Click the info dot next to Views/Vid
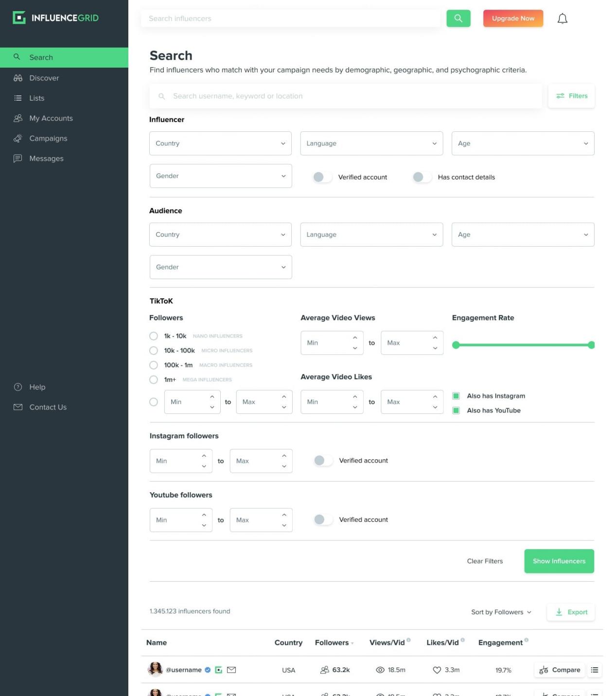Image resolution: width=616 pixels, height=696 pixels. tap(408, 640)
